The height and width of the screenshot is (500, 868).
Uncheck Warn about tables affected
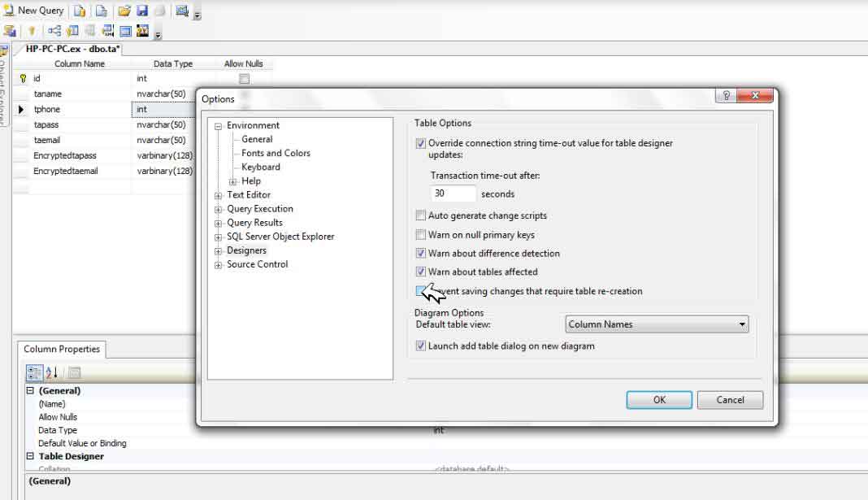click(420, 272)
